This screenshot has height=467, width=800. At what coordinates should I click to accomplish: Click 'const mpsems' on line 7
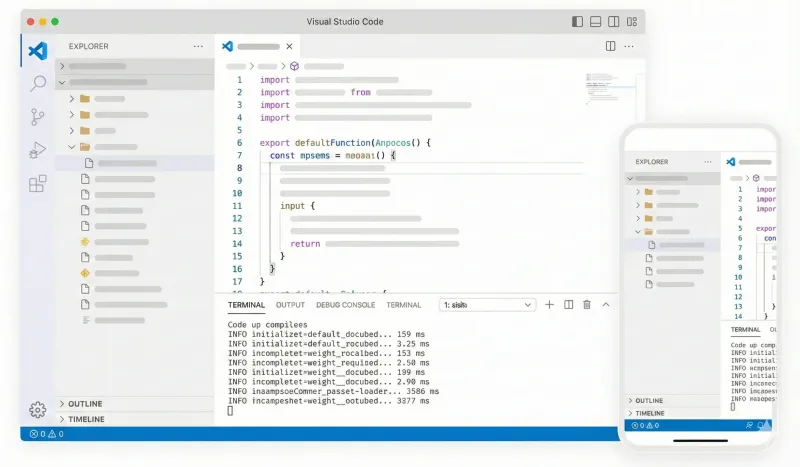[x=300, y=156]
